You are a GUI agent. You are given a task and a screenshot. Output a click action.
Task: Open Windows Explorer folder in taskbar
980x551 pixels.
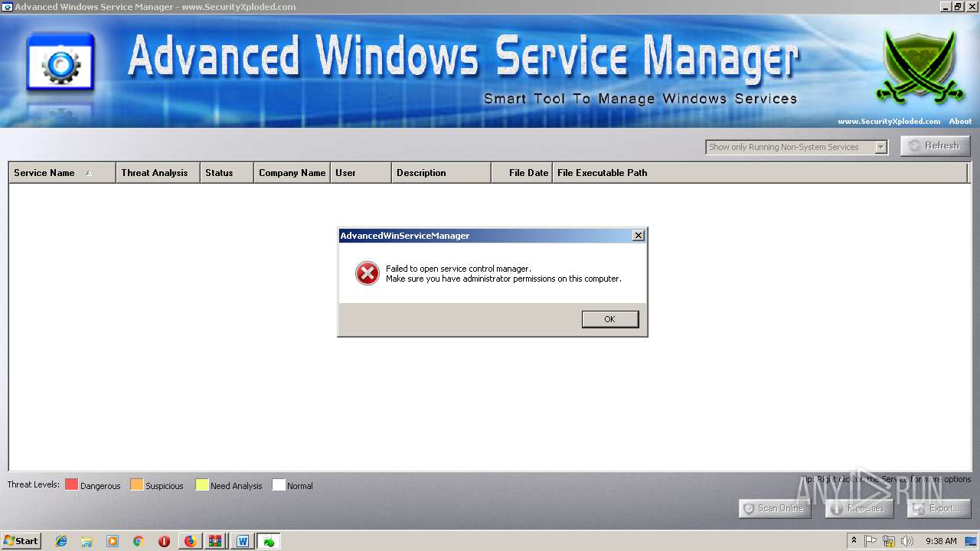[x=87, y=541]
